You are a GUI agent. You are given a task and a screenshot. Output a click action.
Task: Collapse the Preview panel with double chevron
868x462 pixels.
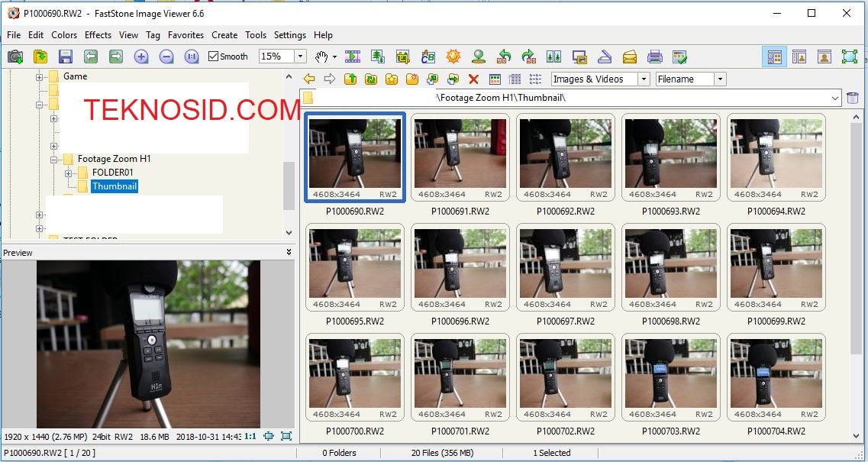(x=289, y=252)
